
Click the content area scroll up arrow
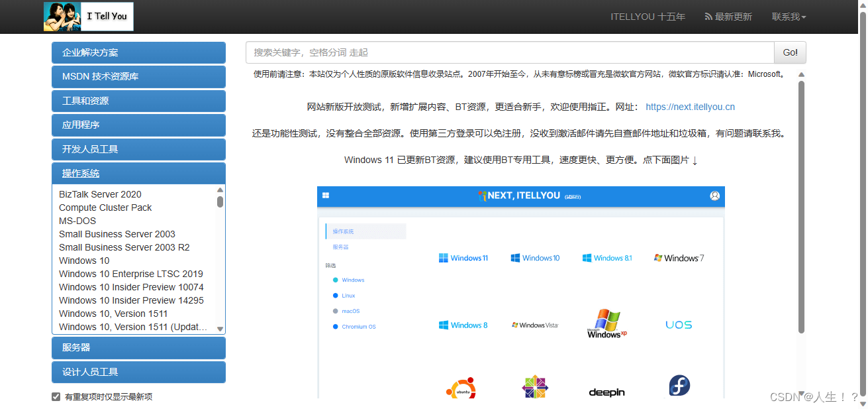tap(801, 75)
